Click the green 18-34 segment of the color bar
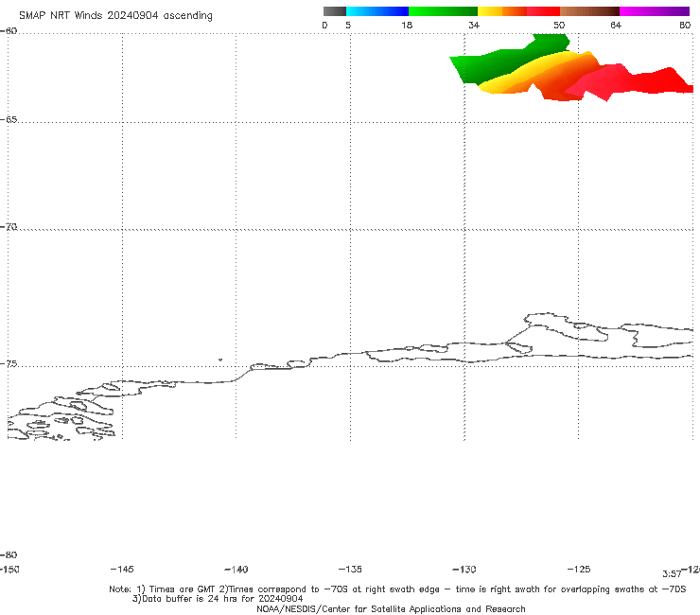 click(x=443, y=11)
